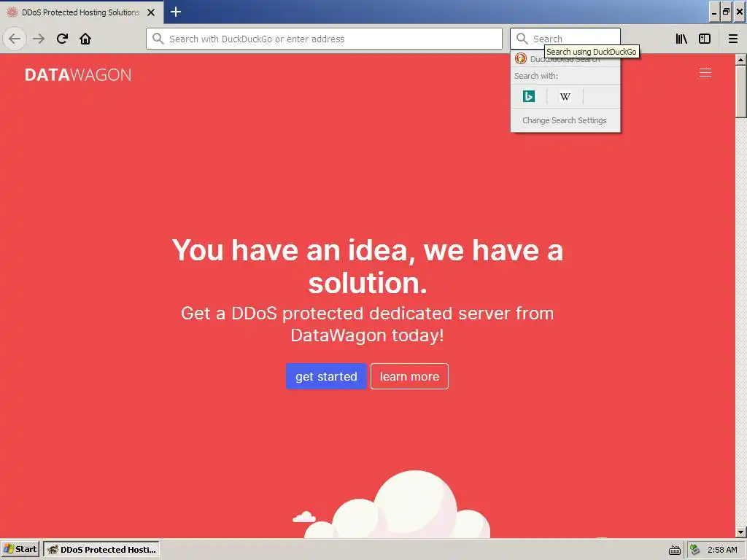
Task: Click the address bar magnifier icon
Action: click(x=158, y=39)
